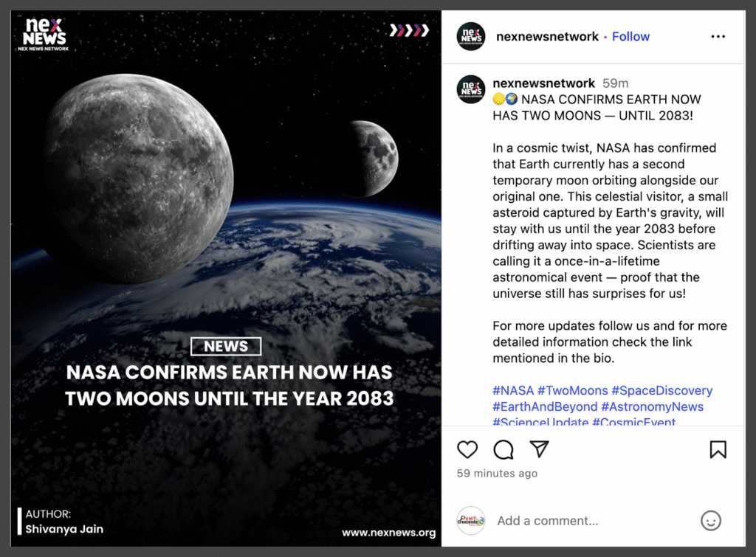Open the #EarthAndBeyond hashtag
Screen dimensions: 756x557
coord(545,406)
